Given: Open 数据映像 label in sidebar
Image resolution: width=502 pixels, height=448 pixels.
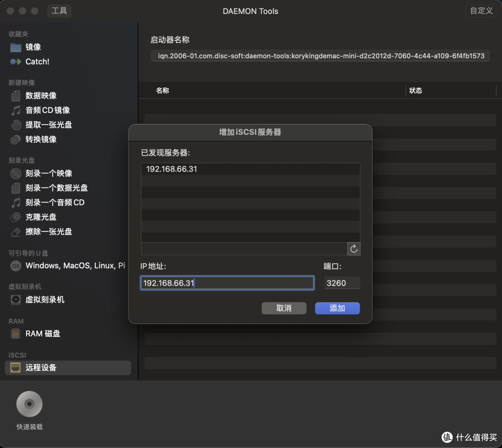Looking at the screenshot, I should point(41,96).
